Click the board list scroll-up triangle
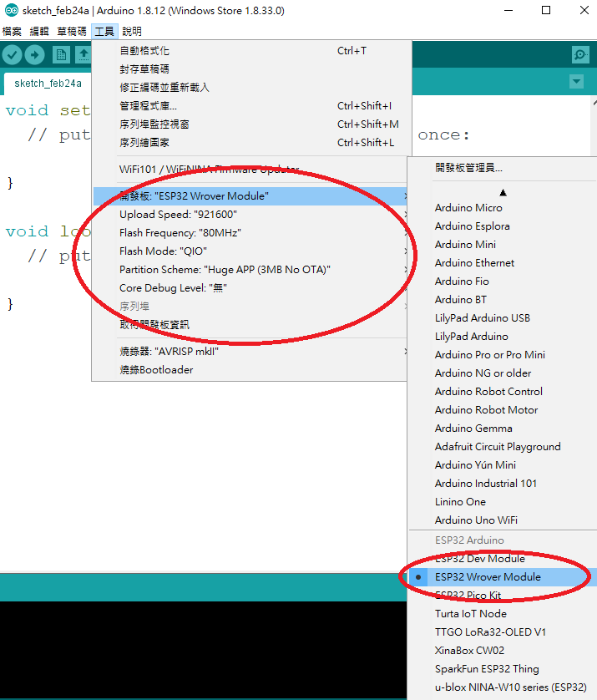The width and height of the screenshot is (597, 700). (503, 193)
